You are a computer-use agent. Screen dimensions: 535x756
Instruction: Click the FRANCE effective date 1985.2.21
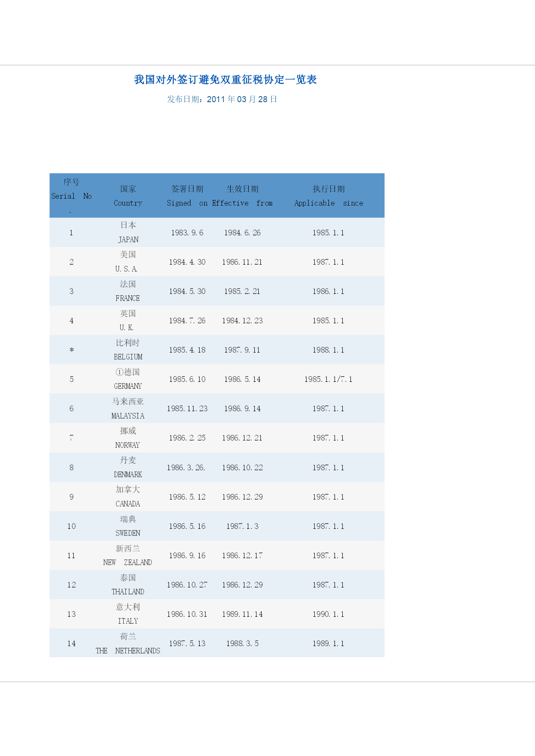[242, 291]
